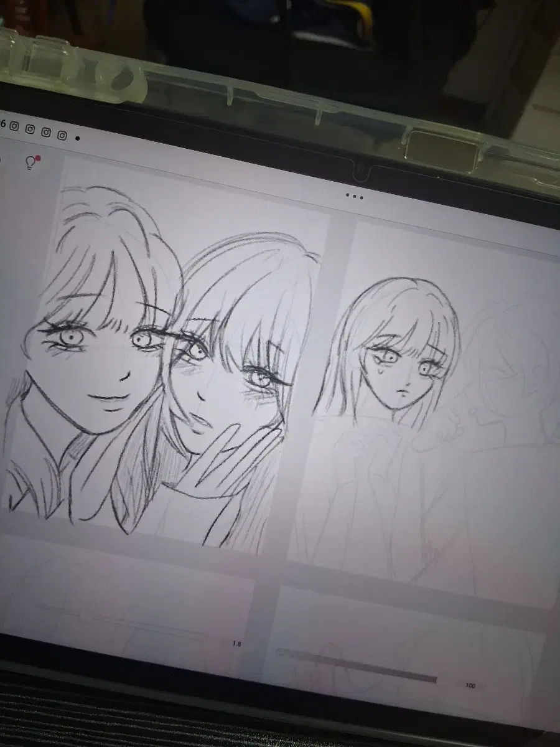The height and width of the screenshot is (747, 560).
Task: Tap the 100 opacity value
Action: [x=470, y=685]
